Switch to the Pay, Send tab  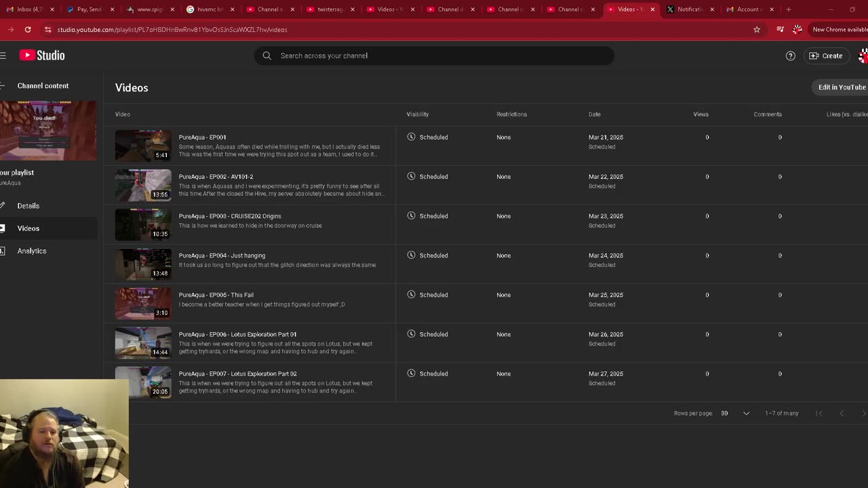(x=89, y=9)
